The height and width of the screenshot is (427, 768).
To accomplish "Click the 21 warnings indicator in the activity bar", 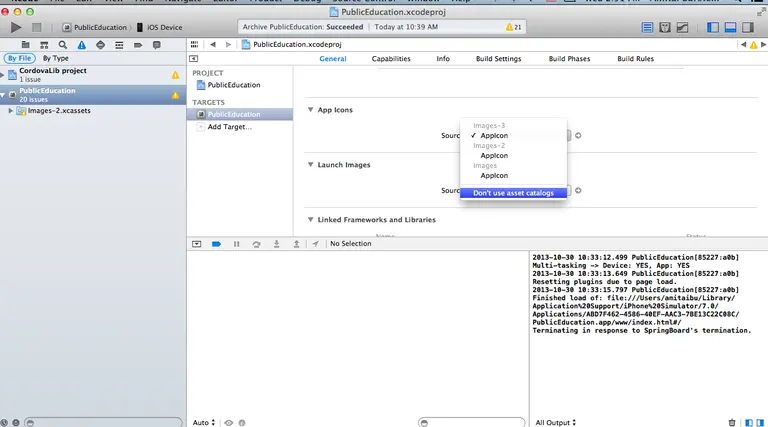I will 513,27.
